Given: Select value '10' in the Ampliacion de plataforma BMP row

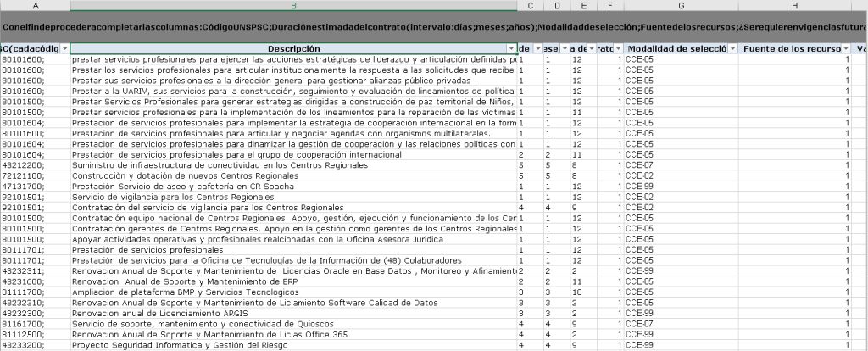Looking at the screenshot, I should pos(583,292).
